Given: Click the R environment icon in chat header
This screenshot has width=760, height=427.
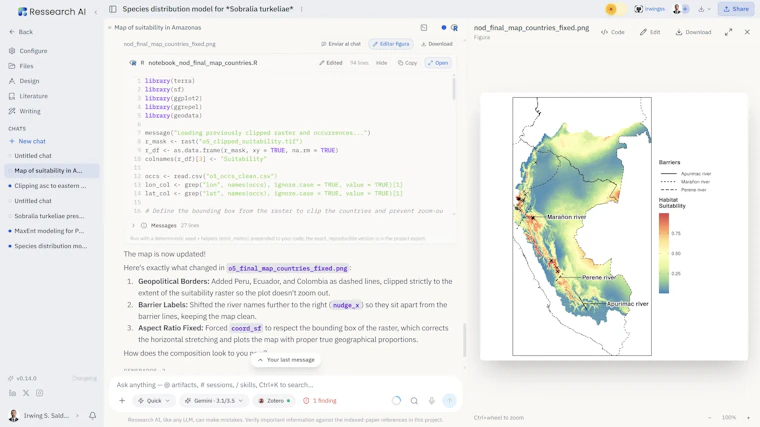Looking at the screenshot, I should (x=454, y=28).
